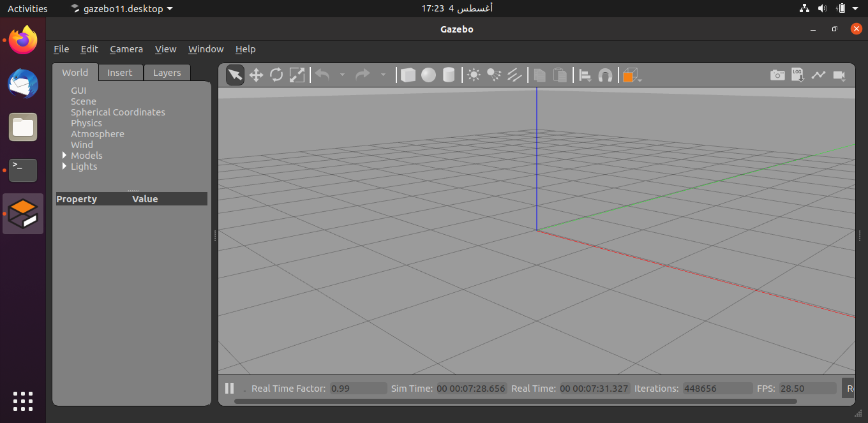This screenshot has height=423, width=868.
Task: Click the undo arrow in toolbar
Action: click(x=322, y=75)
